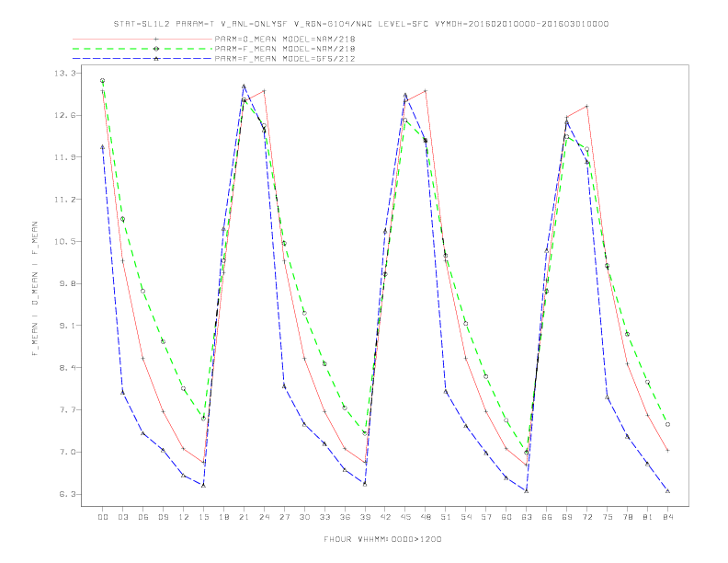Click x-axis tick label 51
This screenshot has width=728, height=563.
click(446, 517)
